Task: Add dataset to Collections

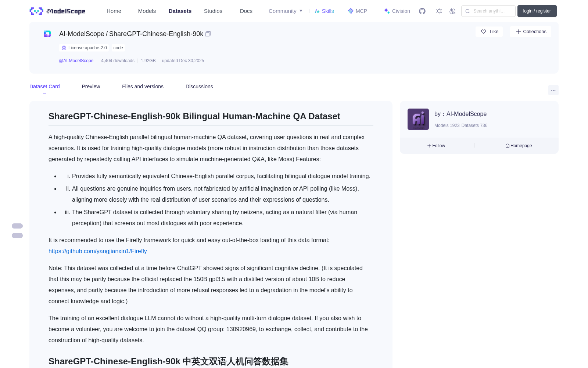Action: pyautogui.click(x=531, y=32)
